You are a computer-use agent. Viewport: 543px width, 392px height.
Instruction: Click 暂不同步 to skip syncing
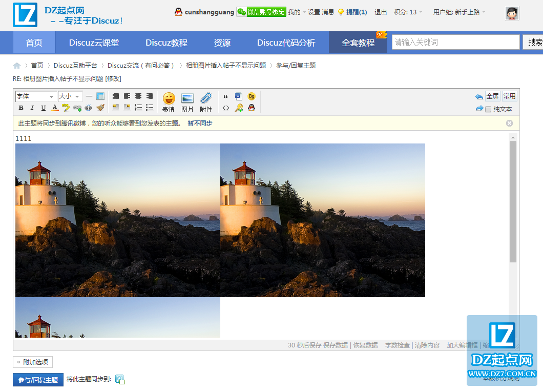tap(200, 123)
